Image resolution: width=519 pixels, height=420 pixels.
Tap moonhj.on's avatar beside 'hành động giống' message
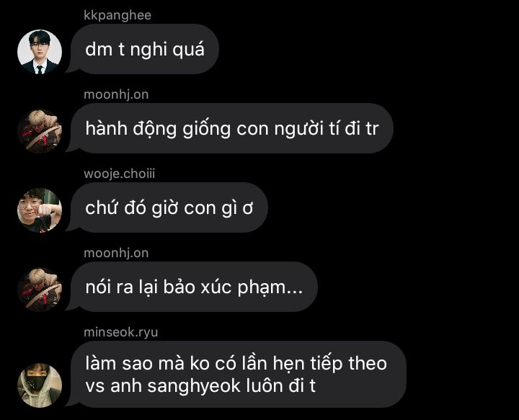coord(40,131)
